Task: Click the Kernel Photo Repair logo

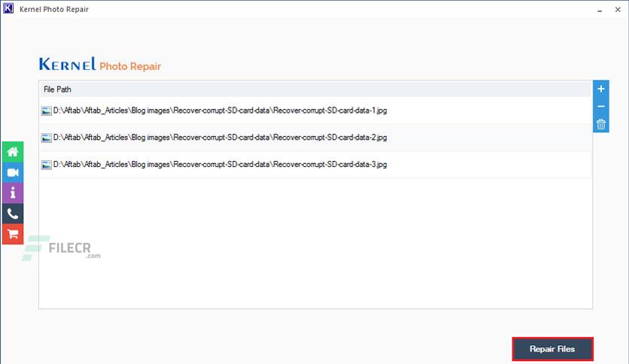Action: [x=100, y=64]
